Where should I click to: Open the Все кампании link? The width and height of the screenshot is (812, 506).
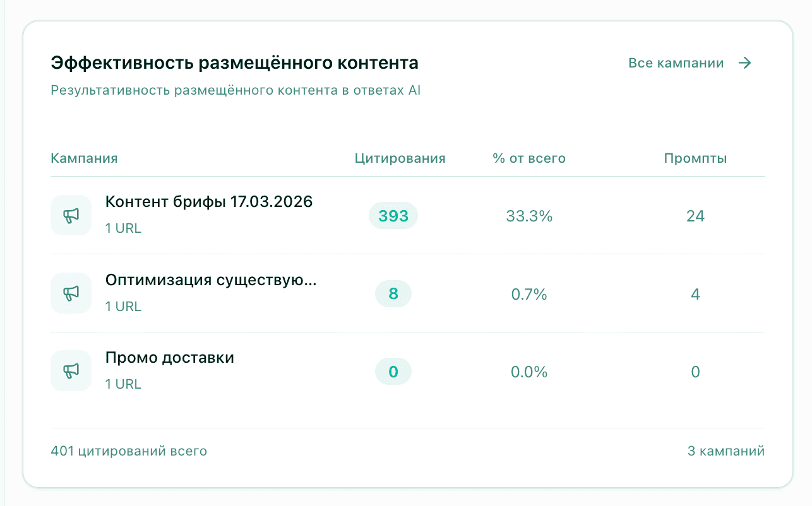point(676,63)
